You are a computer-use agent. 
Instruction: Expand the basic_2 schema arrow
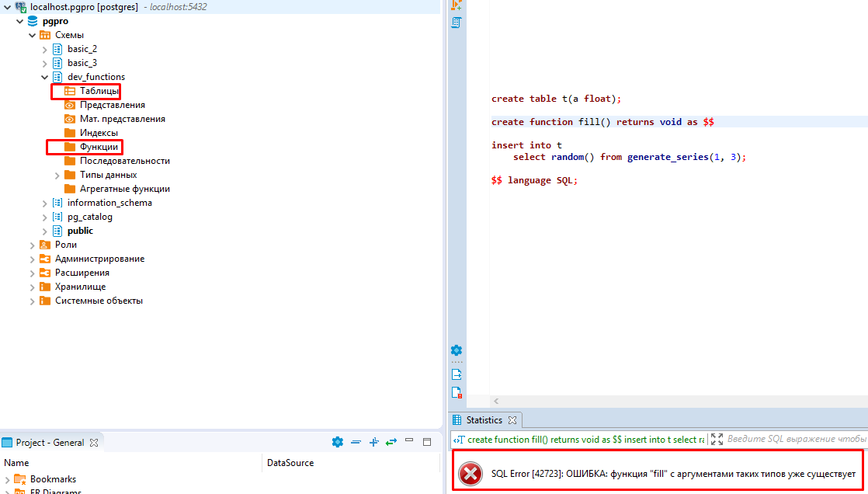(45, 49)
